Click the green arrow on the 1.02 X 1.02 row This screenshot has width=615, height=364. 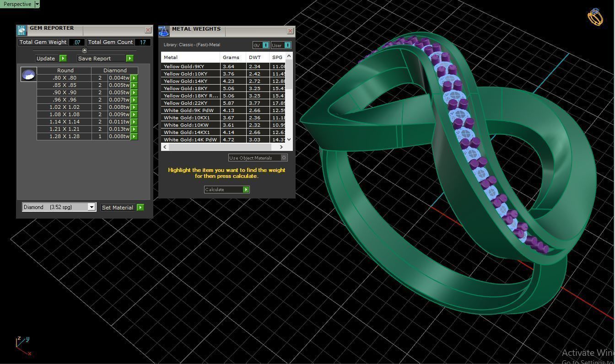click(x=134, y=107)
